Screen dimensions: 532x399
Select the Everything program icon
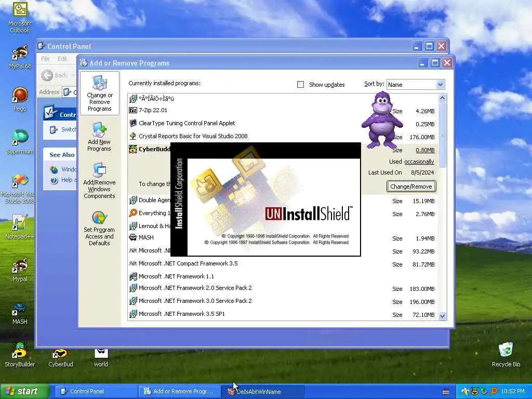point(133,213)
